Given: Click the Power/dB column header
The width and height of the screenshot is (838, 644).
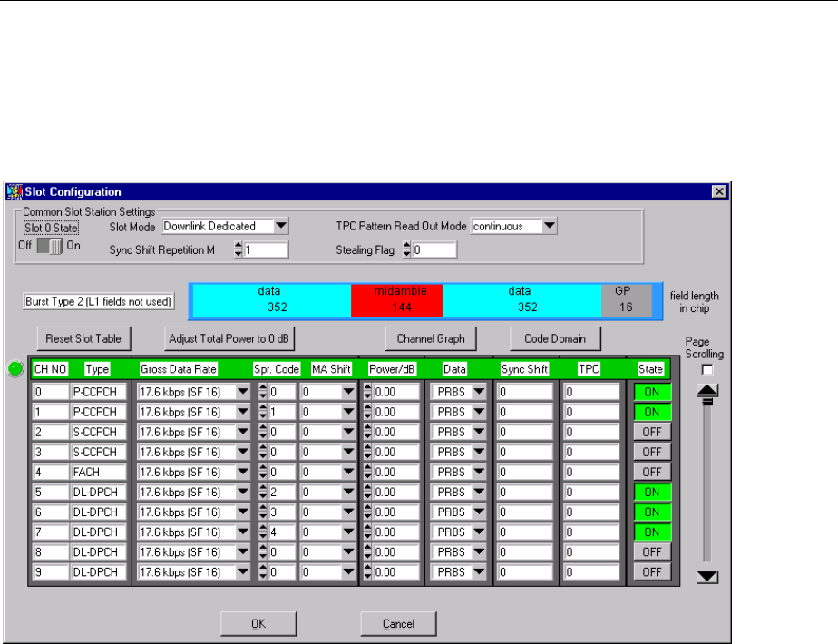Looking at the screenshot, I should coord(392,369).
